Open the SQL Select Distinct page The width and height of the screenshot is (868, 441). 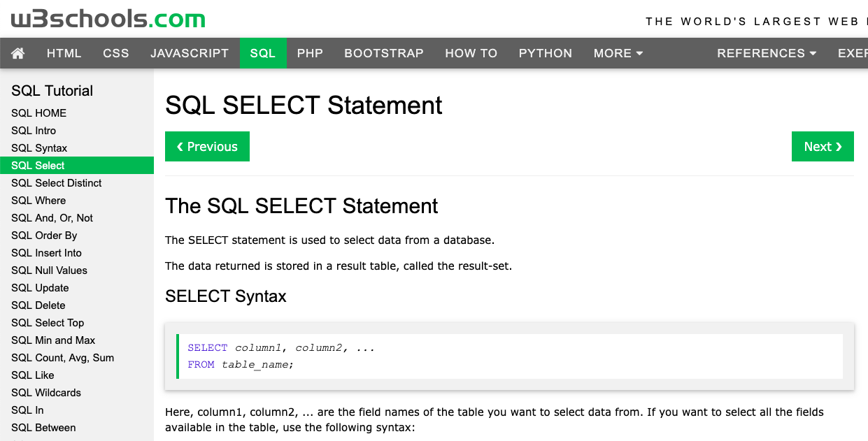pos(56,182)
